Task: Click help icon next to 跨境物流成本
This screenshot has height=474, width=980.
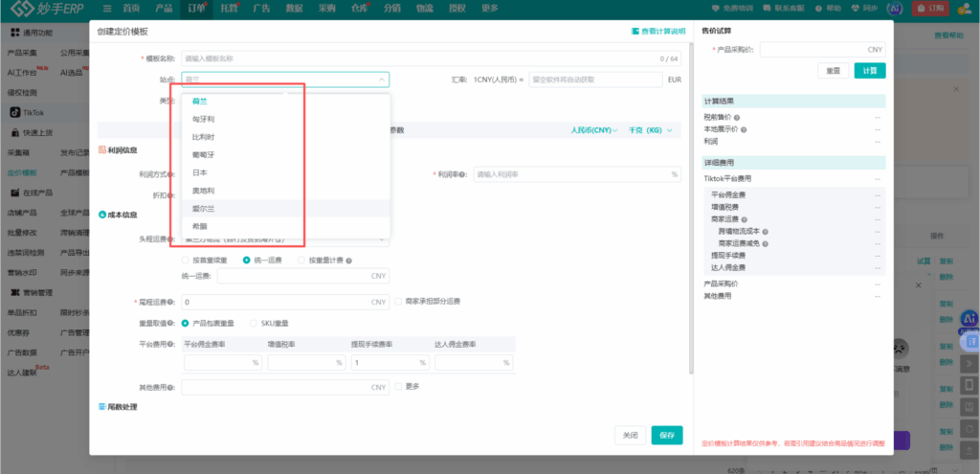Action: pos(765,232)
